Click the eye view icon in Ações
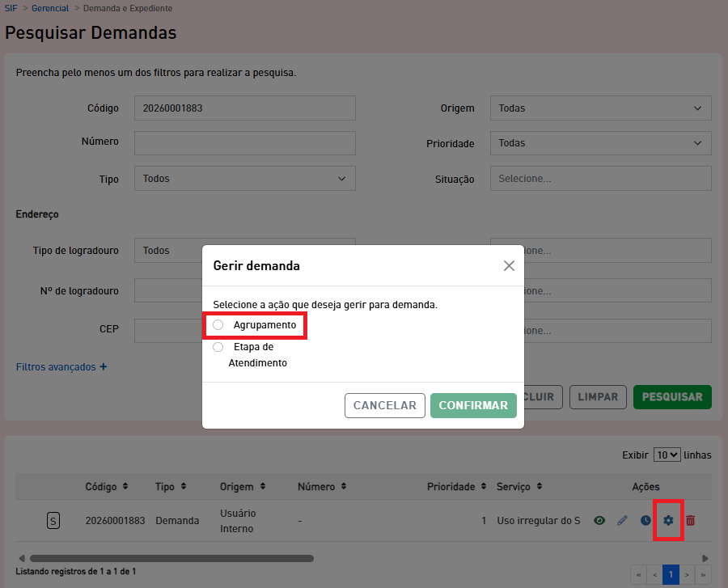 [599, 520]
